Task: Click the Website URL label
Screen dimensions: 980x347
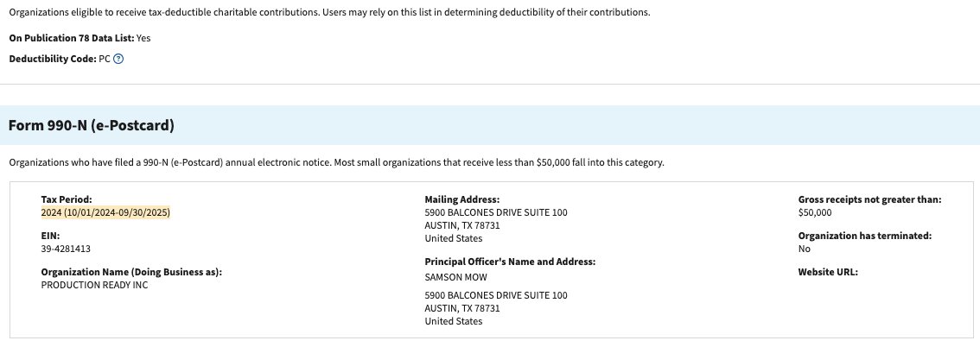Action: coord(828,272)
